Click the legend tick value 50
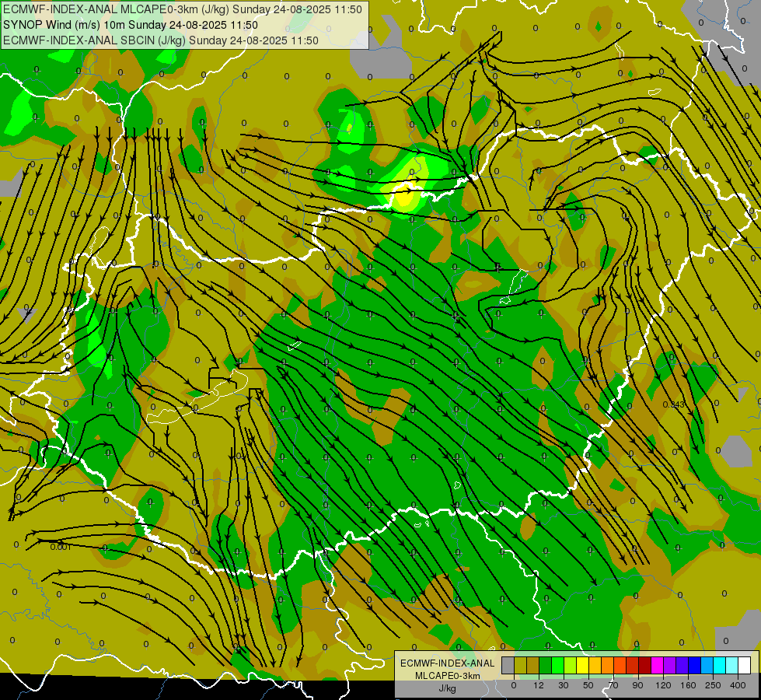The image size is (761, 700). [x=588, y=685]
